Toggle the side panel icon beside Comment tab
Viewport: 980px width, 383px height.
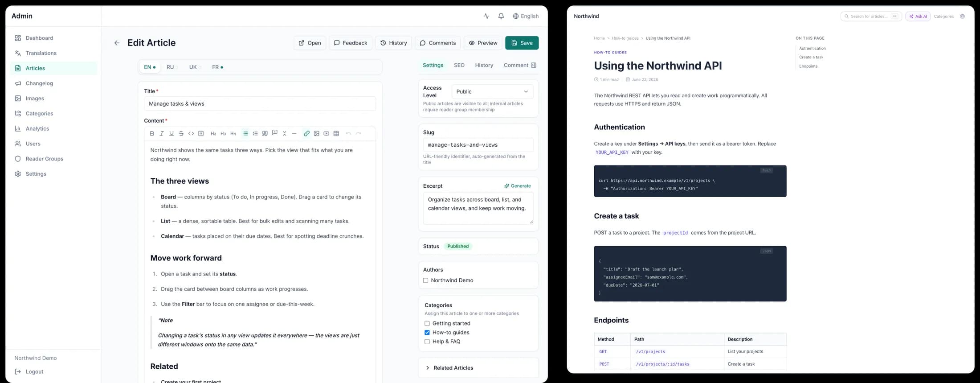point(534,65)
